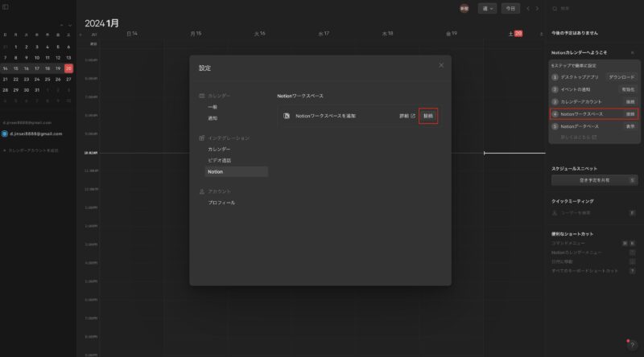The width and height of the screenshot is (644, 357).
Task: Select 一般 in settings sidebar
Action: 213,107
